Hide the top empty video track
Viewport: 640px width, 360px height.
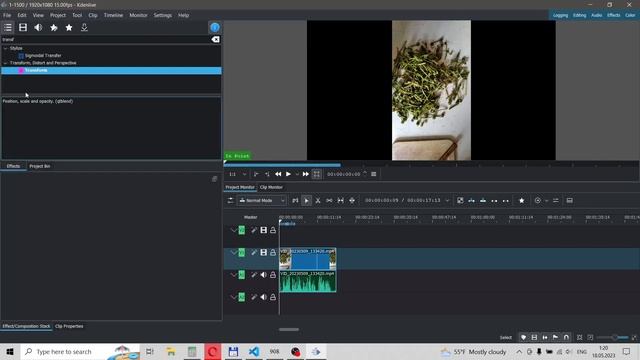coord(264,230)
